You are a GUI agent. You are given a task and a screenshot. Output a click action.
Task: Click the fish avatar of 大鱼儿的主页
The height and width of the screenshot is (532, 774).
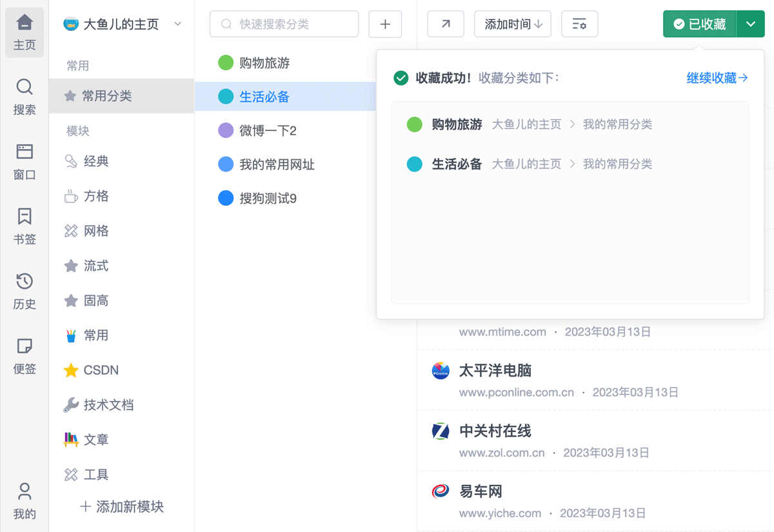click(71, 25)
